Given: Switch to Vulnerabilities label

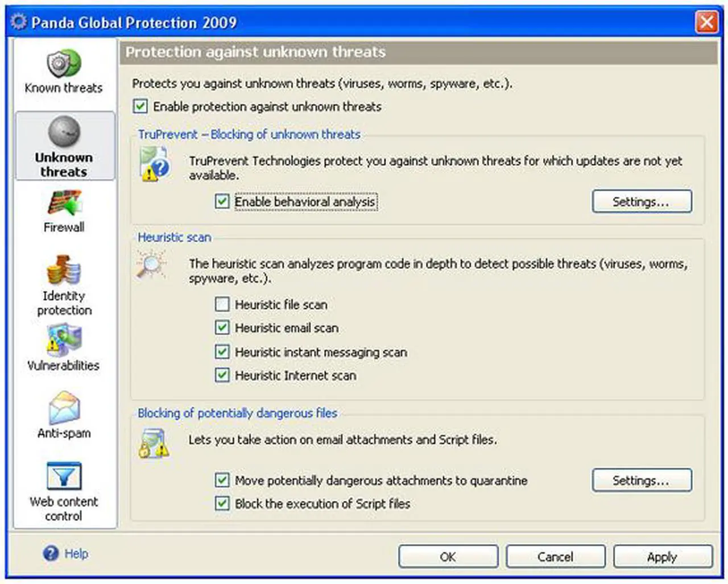Looking at the screenshot, I should coord(63,366).
